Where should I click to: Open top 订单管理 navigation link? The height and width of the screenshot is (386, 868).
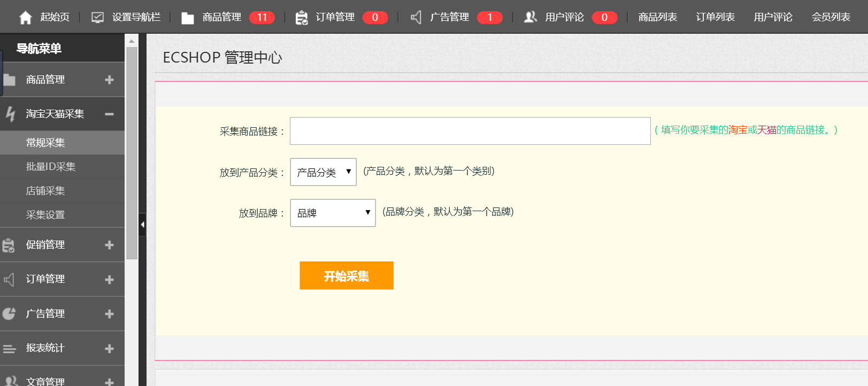point(335,17)
